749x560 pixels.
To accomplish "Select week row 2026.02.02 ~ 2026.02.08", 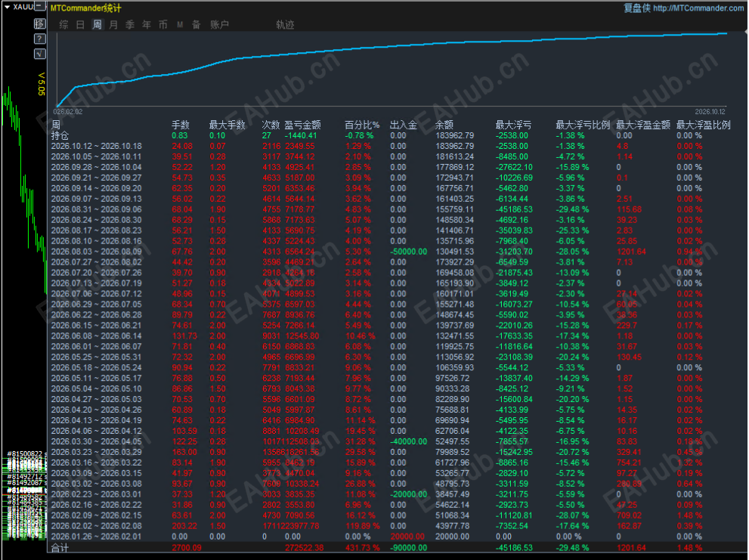I will tap(97, 526).
